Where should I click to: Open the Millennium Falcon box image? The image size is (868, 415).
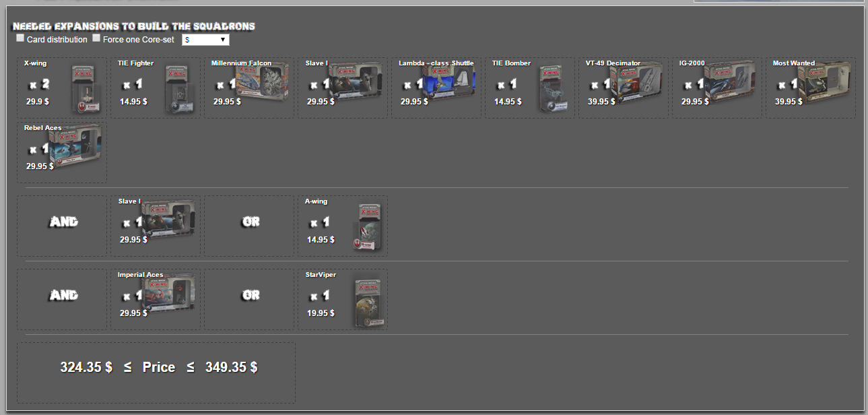[x=262, y=83]
